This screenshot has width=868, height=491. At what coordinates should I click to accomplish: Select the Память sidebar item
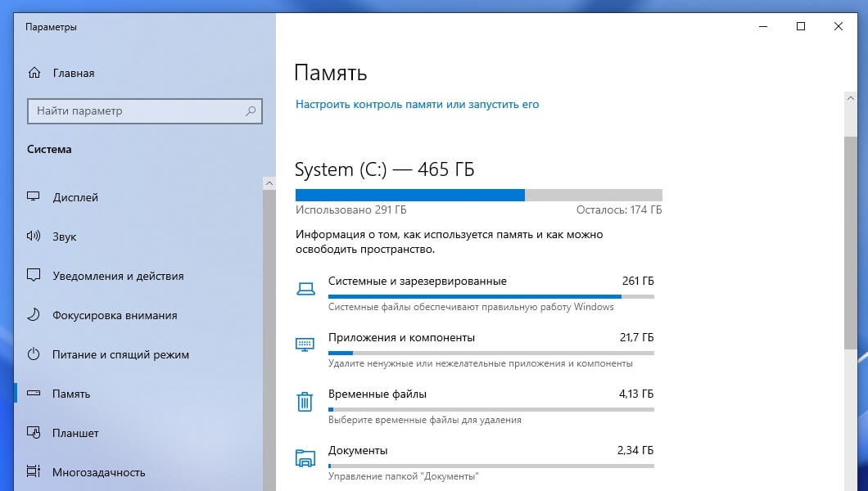point(71,394)
